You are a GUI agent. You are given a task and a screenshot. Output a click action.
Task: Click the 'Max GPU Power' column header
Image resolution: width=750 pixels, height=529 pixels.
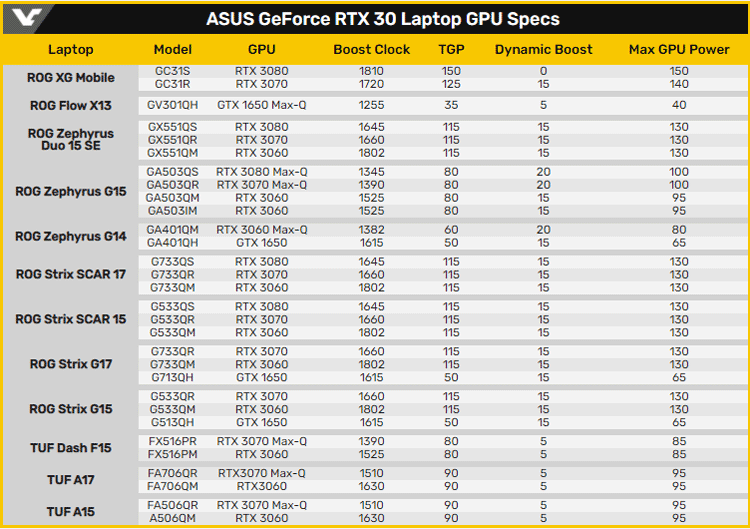pos(679,49)
